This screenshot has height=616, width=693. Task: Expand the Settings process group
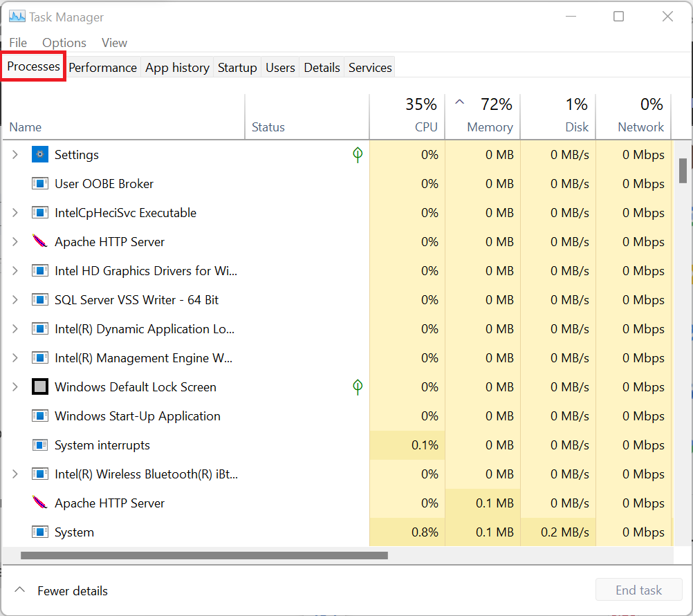(15, 155)
